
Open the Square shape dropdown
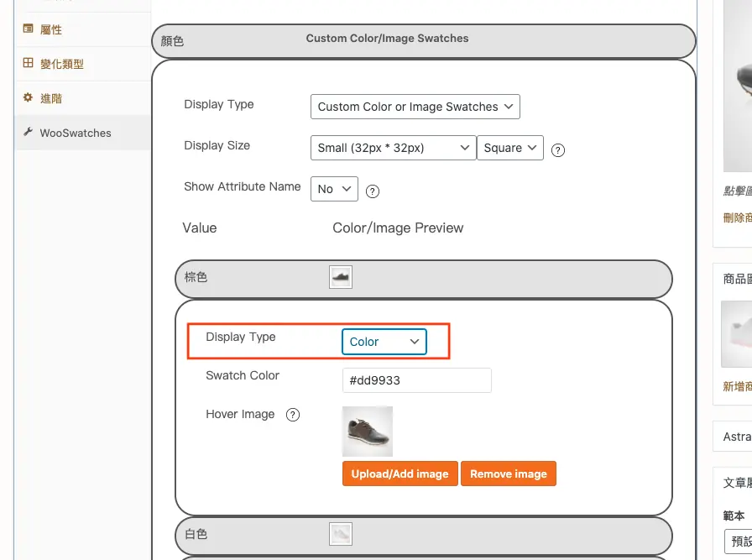[509, 148]
